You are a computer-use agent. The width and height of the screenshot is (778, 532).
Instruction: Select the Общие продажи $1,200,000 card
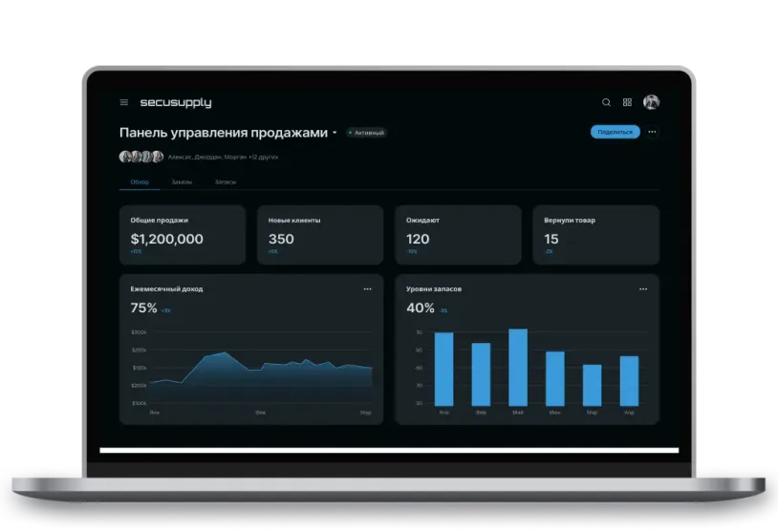[x=182, y=234]
